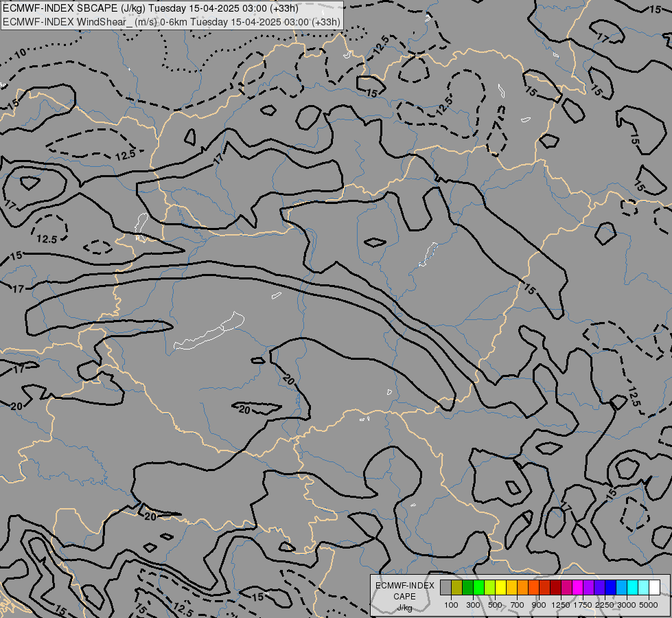Click the white swatch ending the legend
The width and height of the screenshot is (672, 618).
(655, 588)
